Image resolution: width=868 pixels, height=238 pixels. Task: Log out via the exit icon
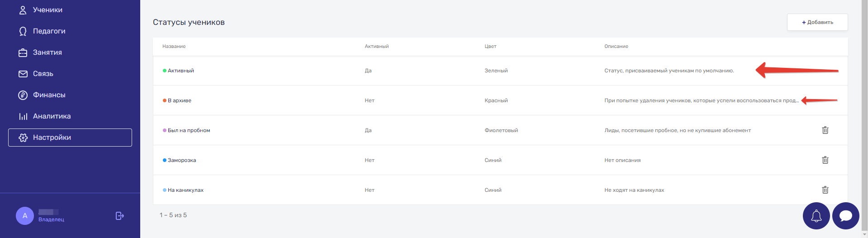tap(119, 216)
